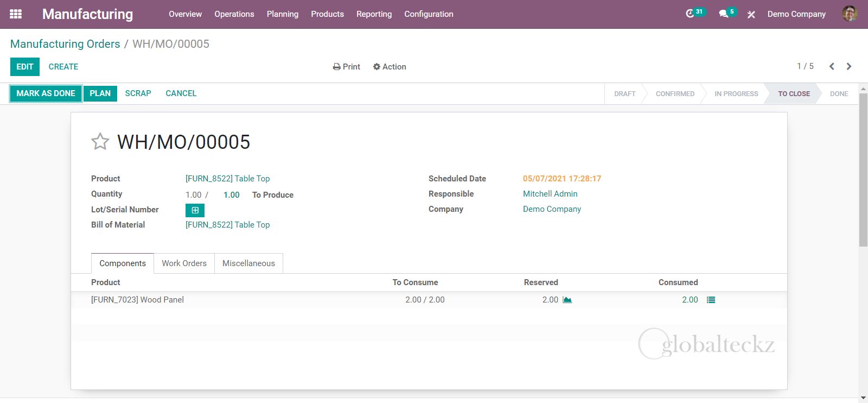The image size is (868, 403).
Task: Open the user avatar menu
Action: pos(850,14)
